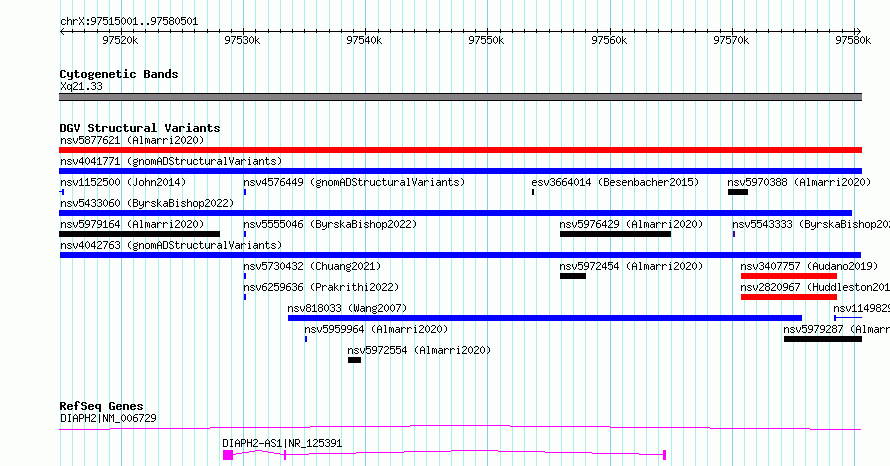Open the nsv6259636 (Prakrithi2022) label
This screenshot has height=466, width=890.
321,287
